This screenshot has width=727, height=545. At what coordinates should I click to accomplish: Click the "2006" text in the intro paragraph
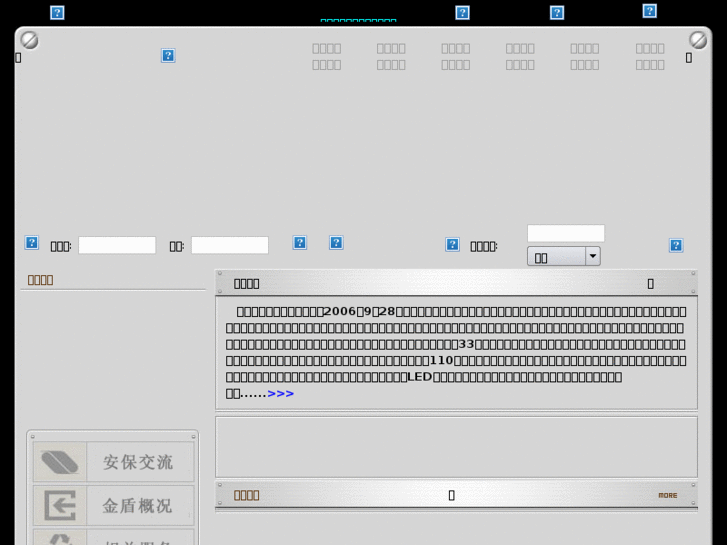(x=340, y=311)
